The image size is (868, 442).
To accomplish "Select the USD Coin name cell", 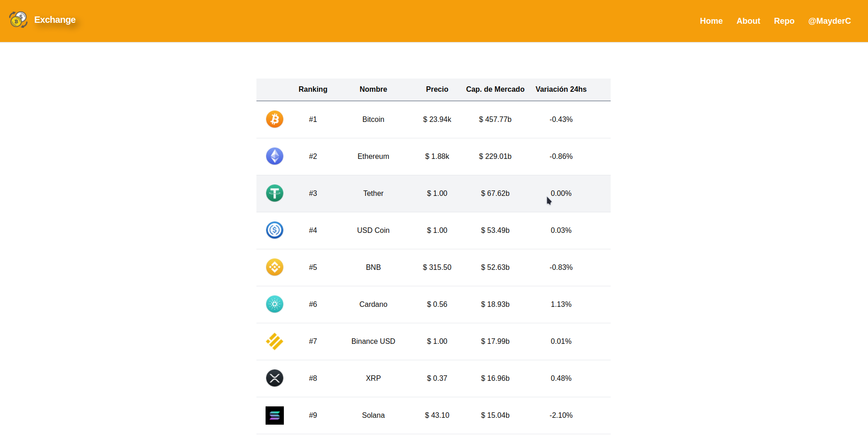I will (x=373, y=230).
